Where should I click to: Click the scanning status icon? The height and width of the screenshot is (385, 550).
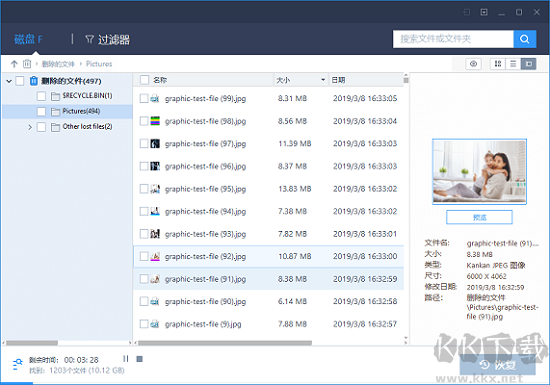(17, 365)
